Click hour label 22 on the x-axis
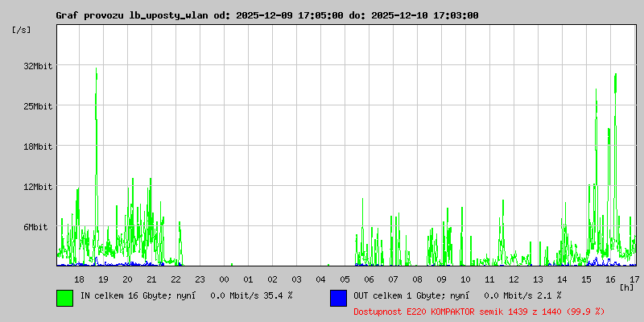This screenshot has width=644, height=322. pos(175,279)
